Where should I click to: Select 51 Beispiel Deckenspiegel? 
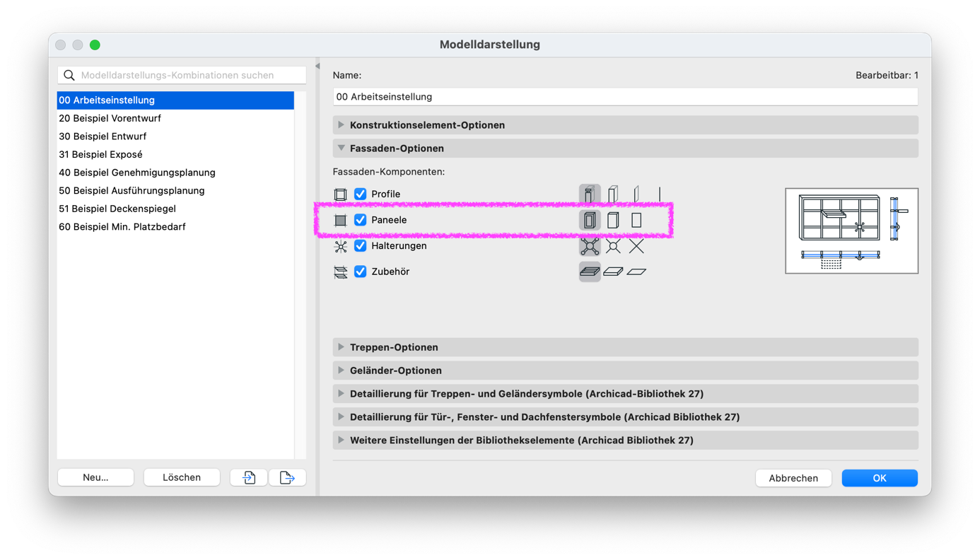(175, 209)
